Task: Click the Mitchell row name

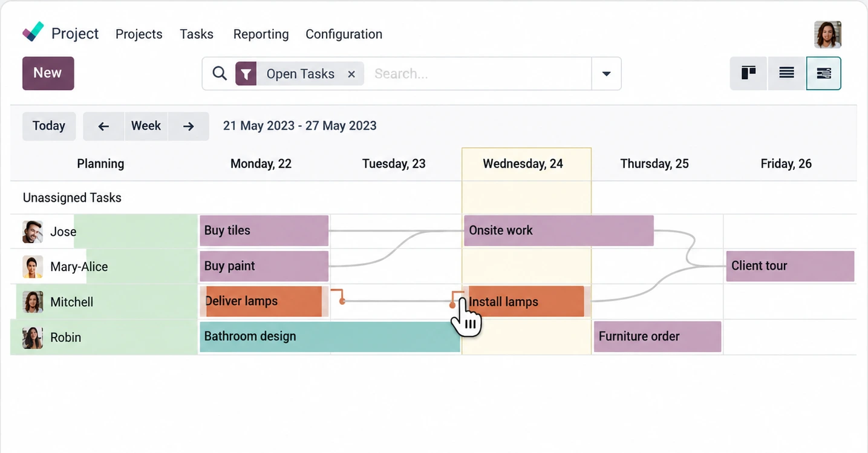Action: coord(71,302)
